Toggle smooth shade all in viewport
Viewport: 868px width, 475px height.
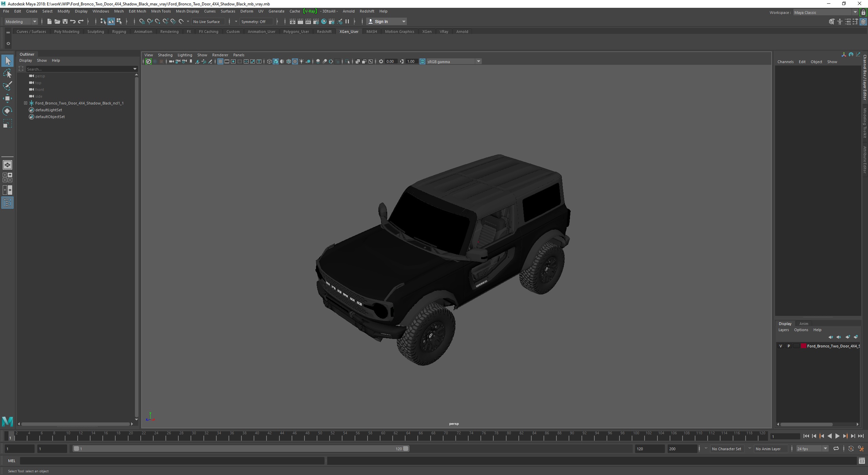(276, 61)
